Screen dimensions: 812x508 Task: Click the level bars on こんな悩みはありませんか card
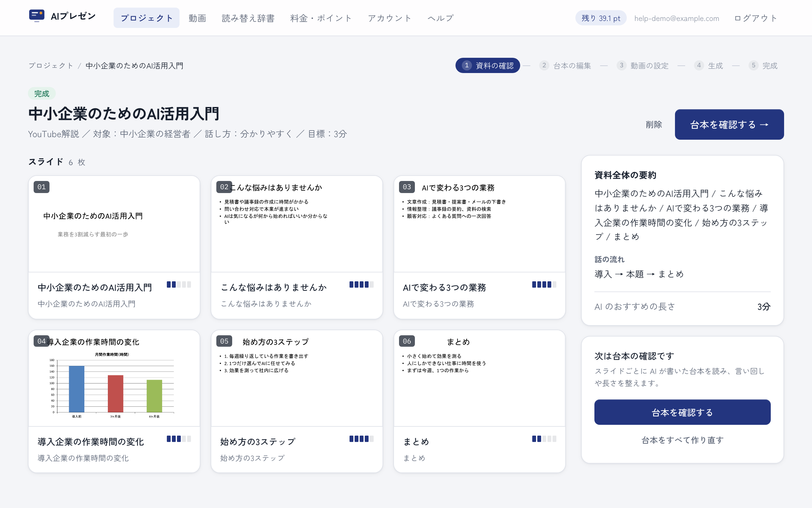tap(361, 284)
